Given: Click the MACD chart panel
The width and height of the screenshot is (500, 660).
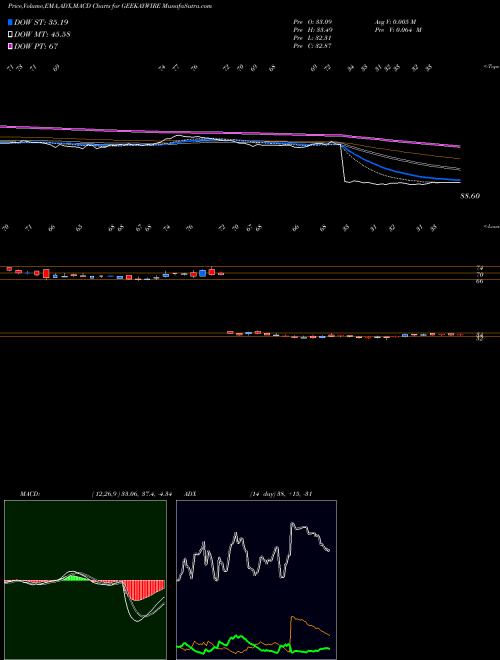Looking at the screenshot, I should coord(85,580).
